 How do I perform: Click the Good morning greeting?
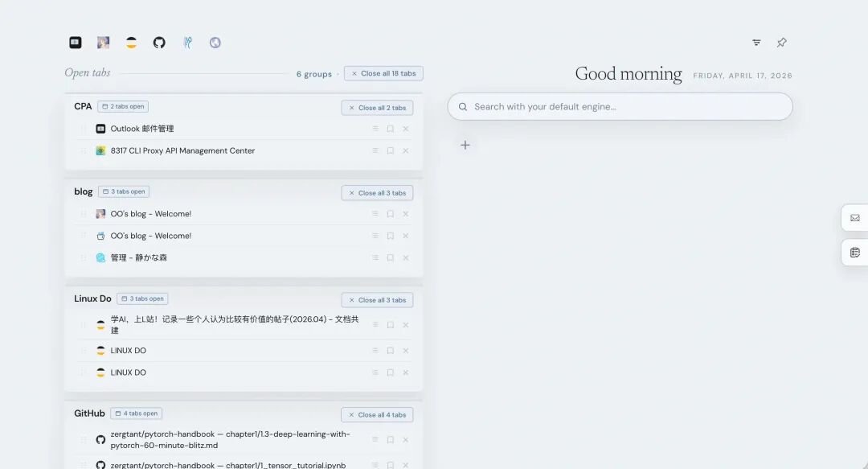628,74
